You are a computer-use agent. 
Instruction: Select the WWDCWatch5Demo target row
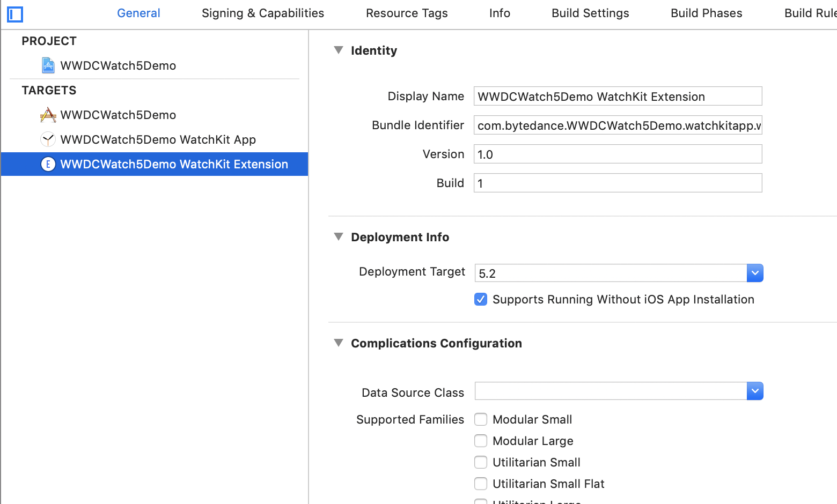[155, 115]
